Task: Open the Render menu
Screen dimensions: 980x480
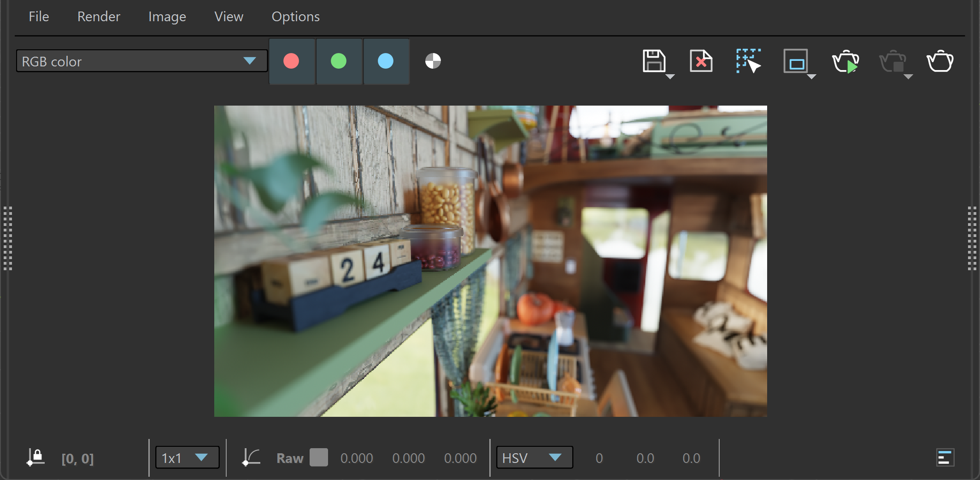Action: click(x=99, y=17)
